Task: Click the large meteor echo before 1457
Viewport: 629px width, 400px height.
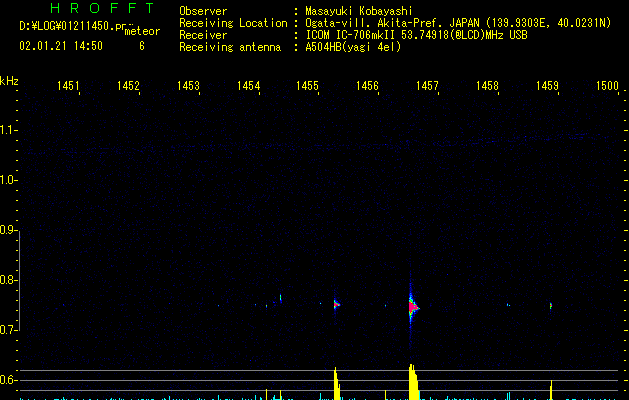Action: pos(413,307)
